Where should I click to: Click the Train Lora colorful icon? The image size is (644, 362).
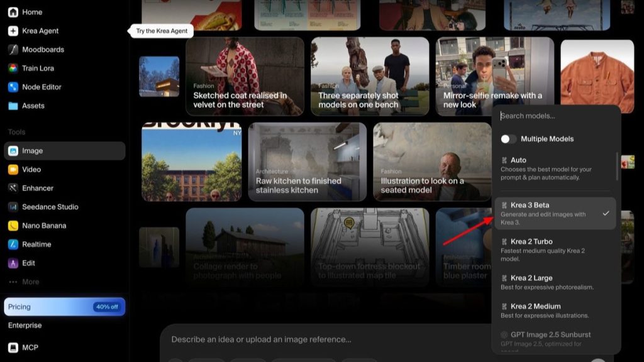13,68
